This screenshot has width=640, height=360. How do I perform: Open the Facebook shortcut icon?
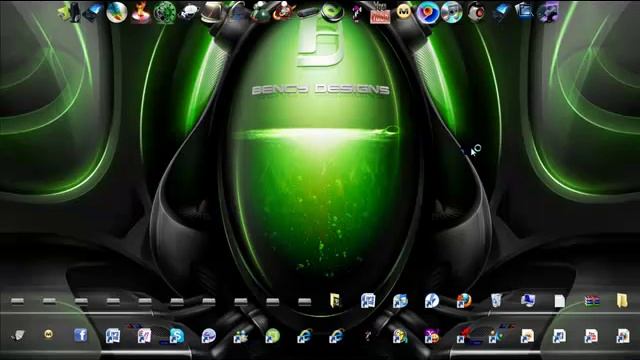tap(81, 336)
